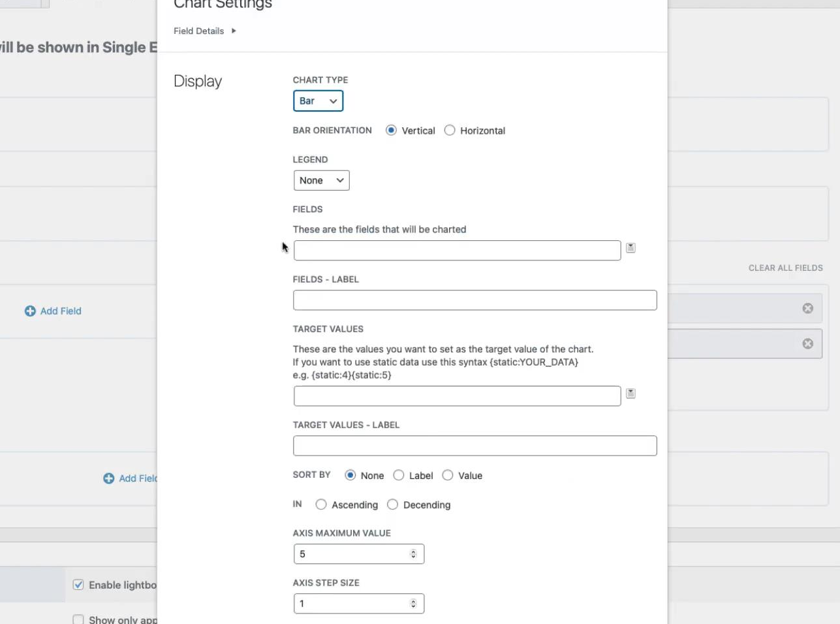This screenshot has height=624, width=840.
Task: Open merge tags icon beside Fields input
Action: 630,248
